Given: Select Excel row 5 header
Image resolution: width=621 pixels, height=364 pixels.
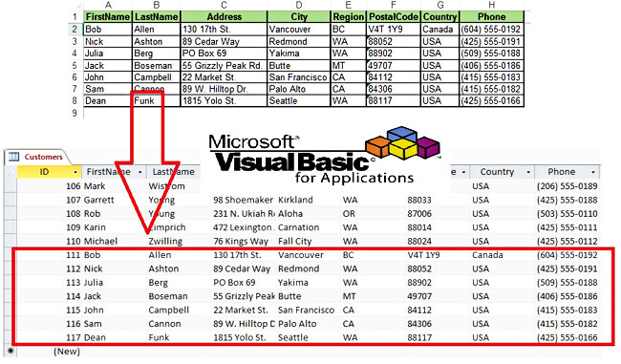Looking at the screenshot, I should [75, 65].
